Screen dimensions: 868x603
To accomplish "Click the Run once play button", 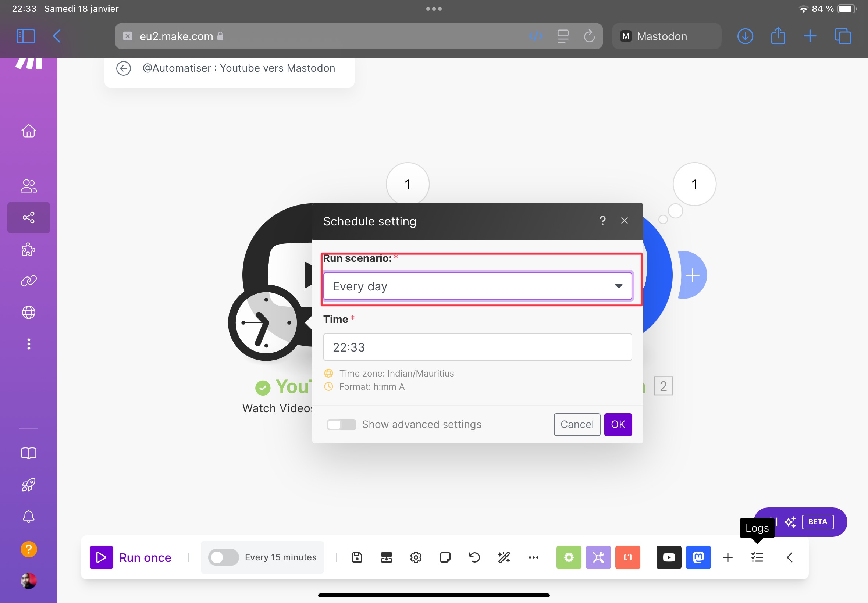I will pos(102,557).
